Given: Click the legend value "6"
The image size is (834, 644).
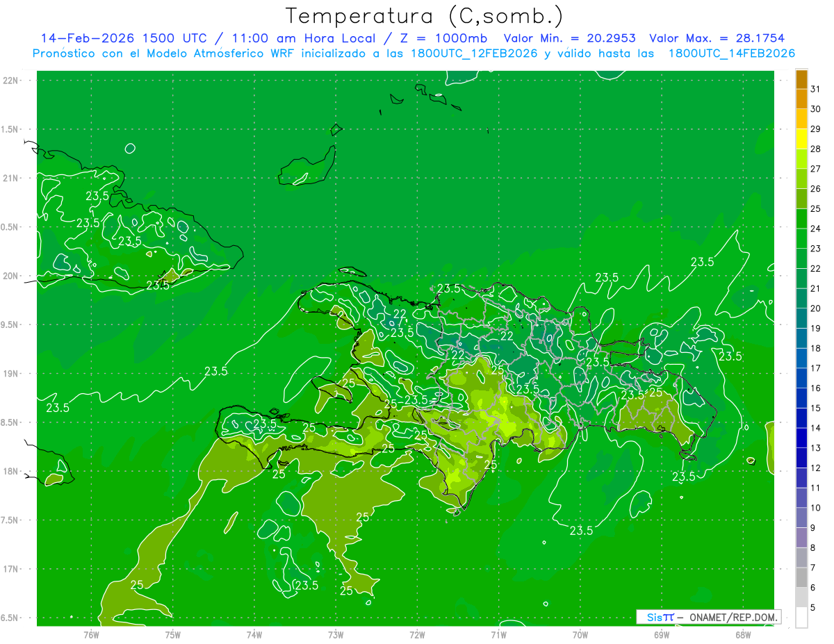Looking at the screenshot, I should 812,588.
